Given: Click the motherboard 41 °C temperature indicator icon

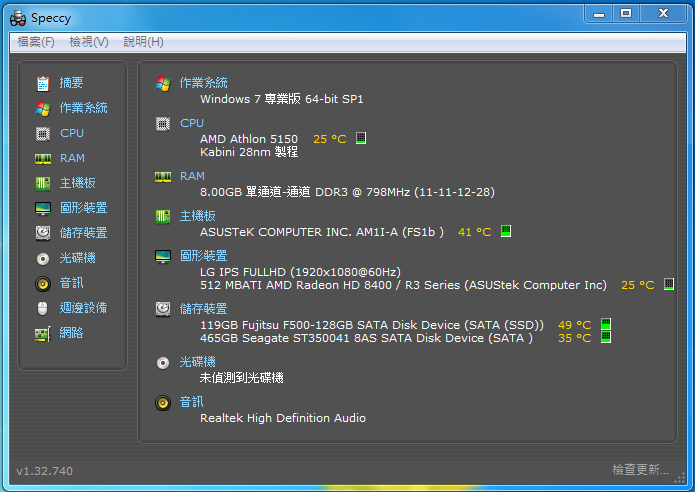Looking at the screenshot, I should tap(506, 231).
